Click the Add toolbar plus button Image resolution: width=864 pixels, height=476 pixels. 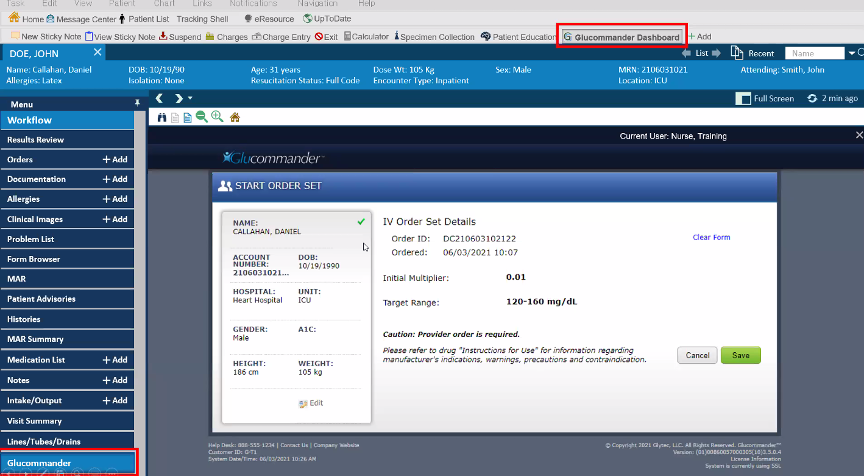pyautogui.click(x=700, y=36)
